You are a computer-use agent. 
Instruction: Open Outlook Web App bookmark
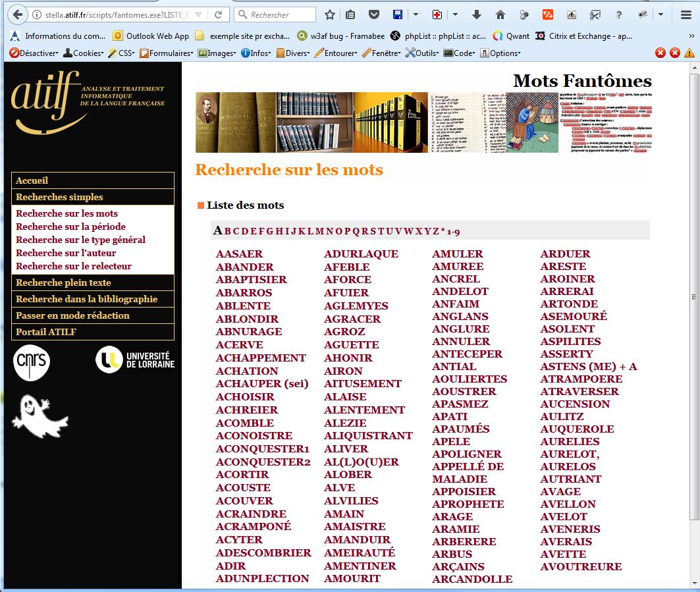151,36
